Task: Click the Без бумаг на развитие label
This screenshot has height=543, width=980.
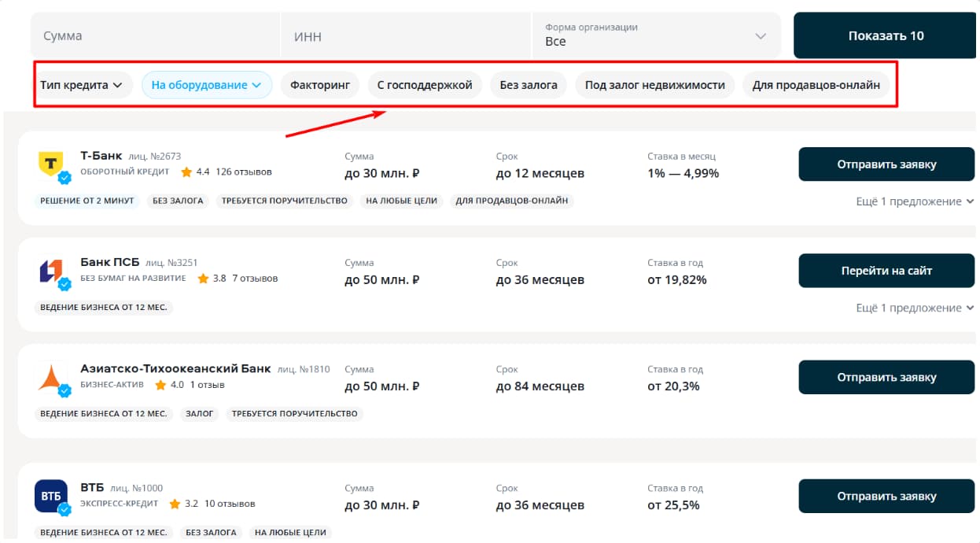Action: 134,279
